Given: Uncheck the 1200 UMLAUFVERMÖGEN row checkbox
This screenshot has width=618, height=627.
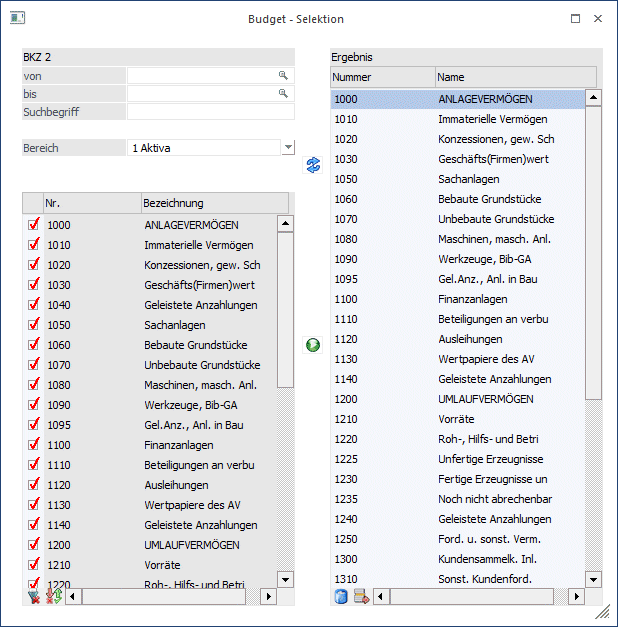Looking at the screenshot, I should click(33, 545).
